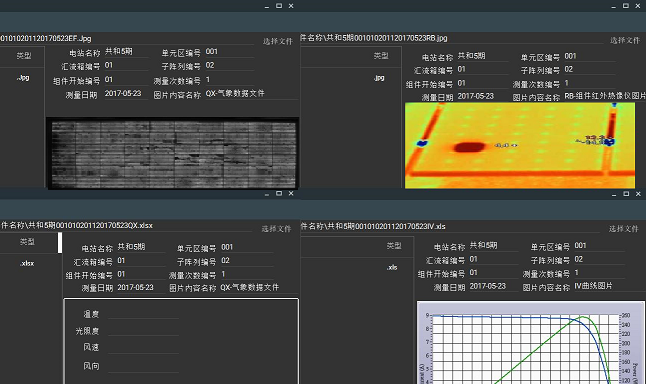
Task: Edit 测量次数编号 field in the EF.jpg window
Action: tap(229, 80)
